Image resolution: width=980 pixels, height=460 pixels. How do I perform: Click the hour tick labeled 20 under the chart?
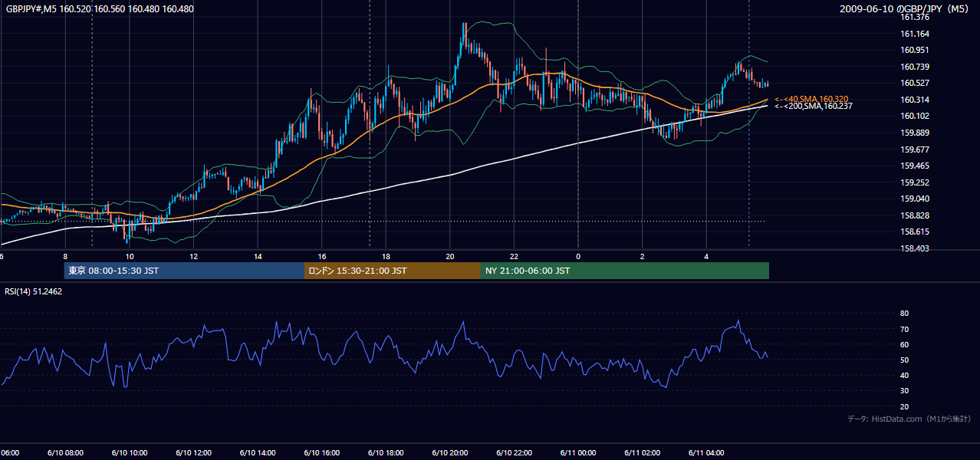pyautogui.click(x=450, y=256)
